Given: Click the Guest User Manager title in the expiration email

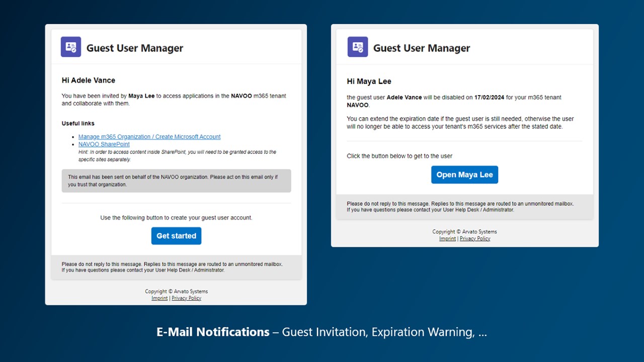Looking at the screenshot, I should [x=422, y=48].
